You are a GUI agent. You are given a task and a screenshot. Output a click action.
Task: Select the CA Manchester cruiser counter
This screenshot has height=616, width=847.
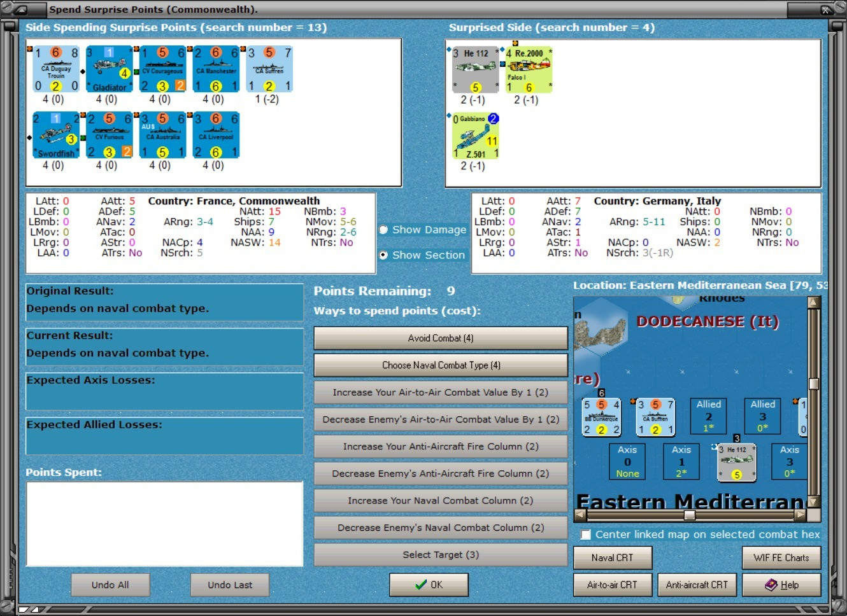(x=216, y=69)
